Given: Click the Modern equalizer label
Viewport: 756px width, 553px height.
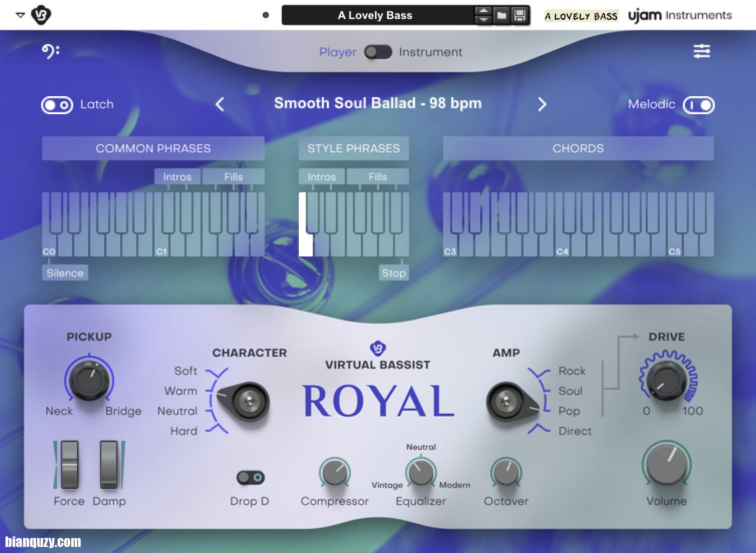Looking at the screenshot, I should [x=455, y=485].
